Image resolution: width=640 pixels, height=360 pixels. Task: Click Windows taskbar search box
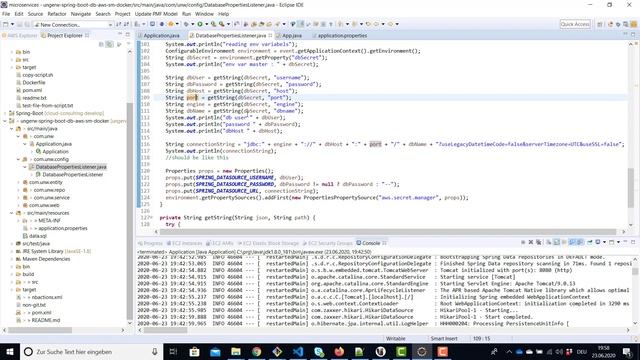91,351
